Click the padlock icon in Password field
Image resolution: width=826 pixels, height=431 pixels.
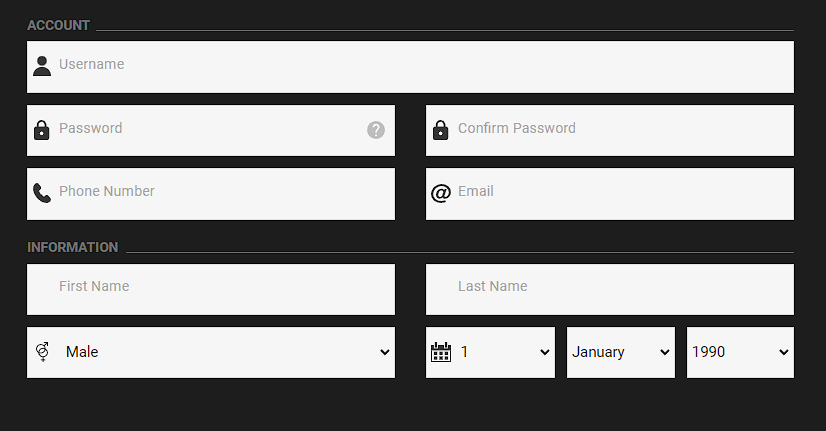42,130
